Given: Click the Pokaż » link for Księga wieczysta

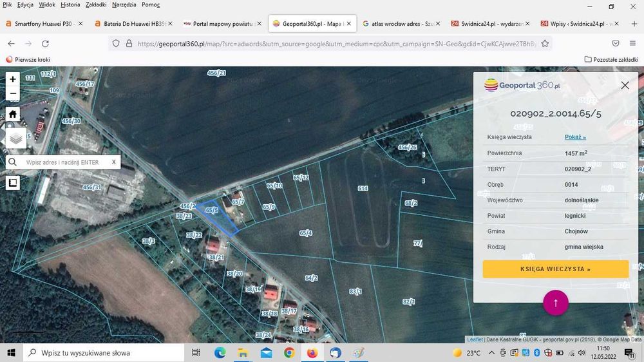Looking at the screenshot, I should (x=575, y=137).
